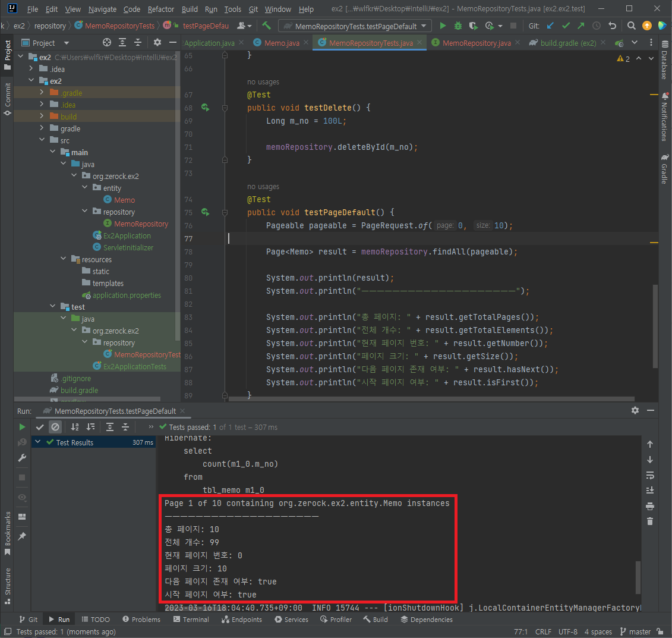Update project with the Git arrow
This screenshot has height=638, width=672.
click(550, 26)
